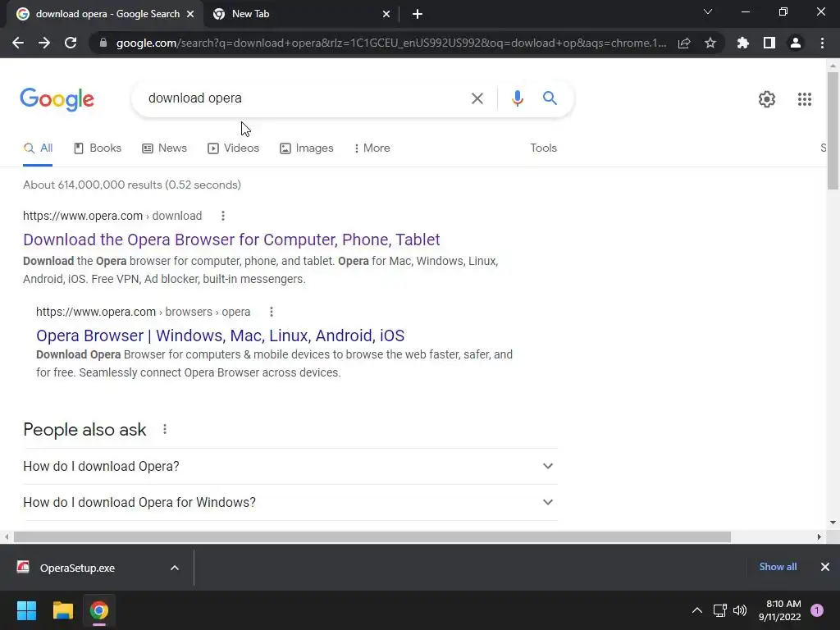Open network status in the system tray

(720, 610)
